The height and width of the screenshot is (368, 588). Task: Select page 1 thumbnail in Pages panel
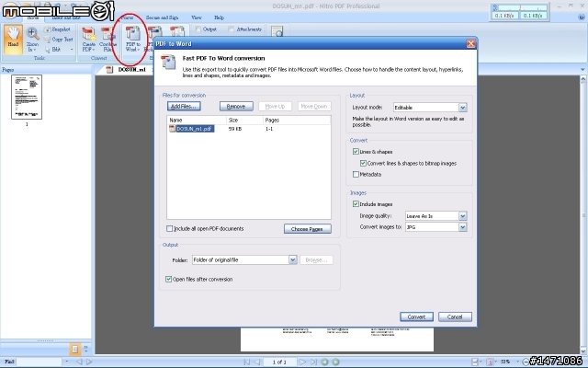[x=27, y=97]
